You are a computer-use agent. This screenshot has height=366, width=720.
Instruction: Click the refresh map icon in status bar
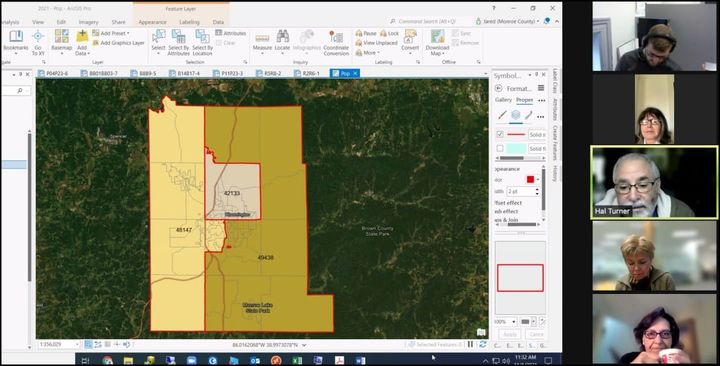coord(483,344)
